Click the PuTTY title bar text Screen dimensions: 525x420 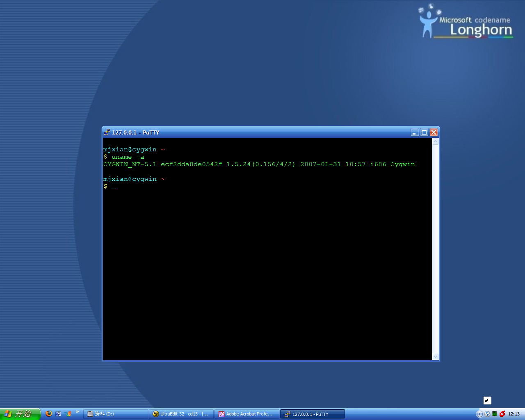coord(136,132)
